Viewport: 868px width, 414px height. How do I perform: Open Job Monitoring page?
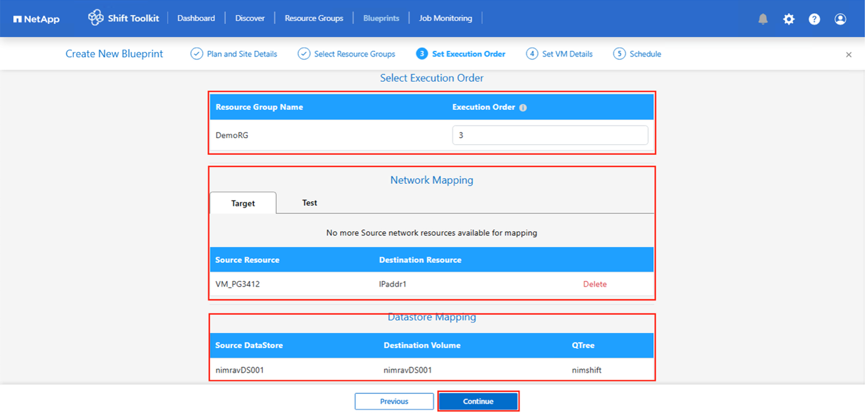(445, 18)
